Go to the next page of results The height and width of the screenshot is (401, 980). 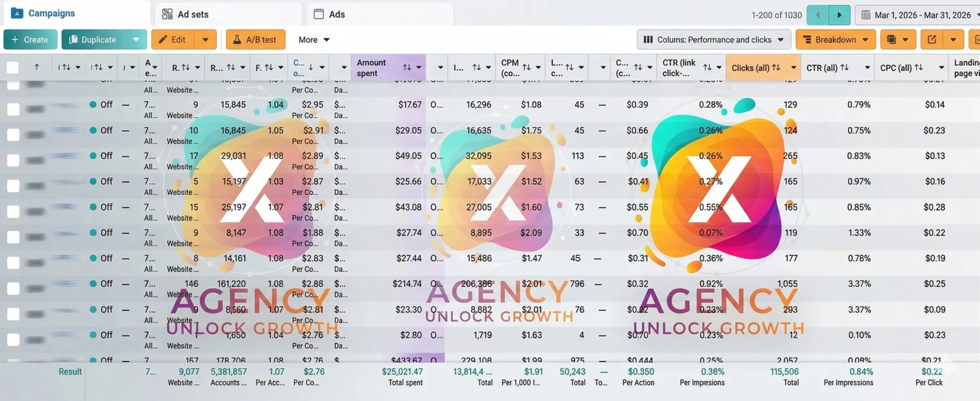pos(839,15)
